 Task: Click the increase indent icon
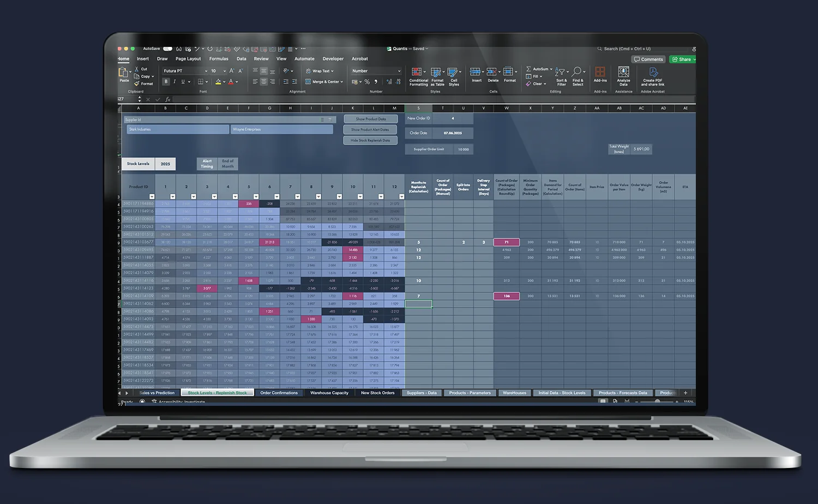[x=294, y=82]
